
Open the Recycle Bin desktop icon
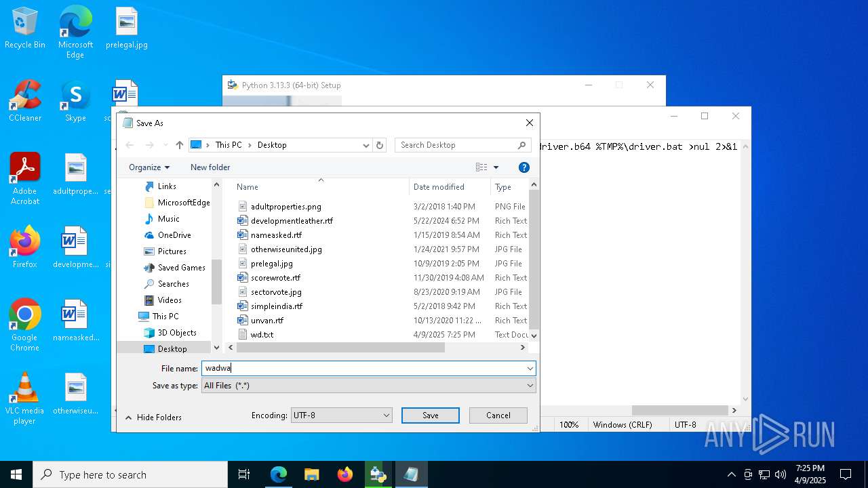click(25, 28)
